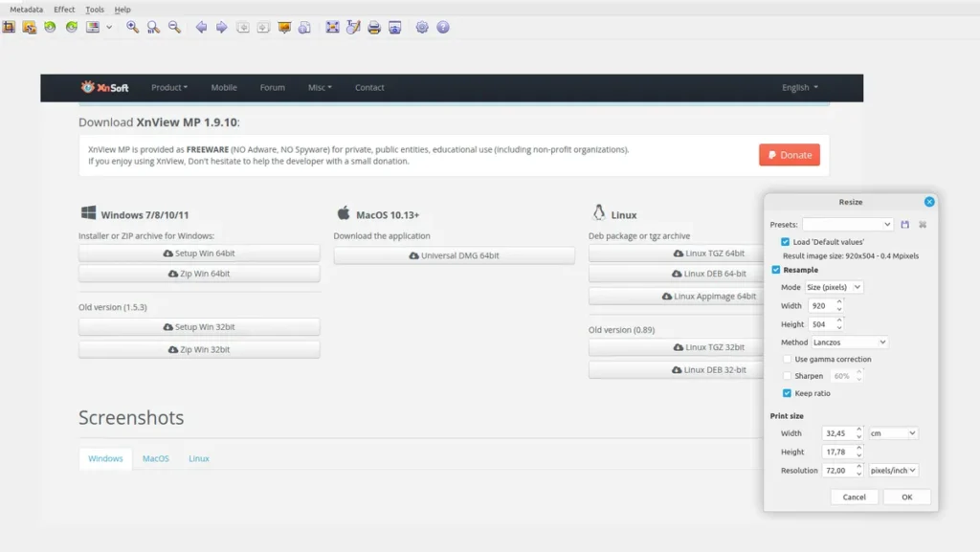Increase Resolution with up stepper arrow
This screenshot has height=552, width=980.
[859, 467]
